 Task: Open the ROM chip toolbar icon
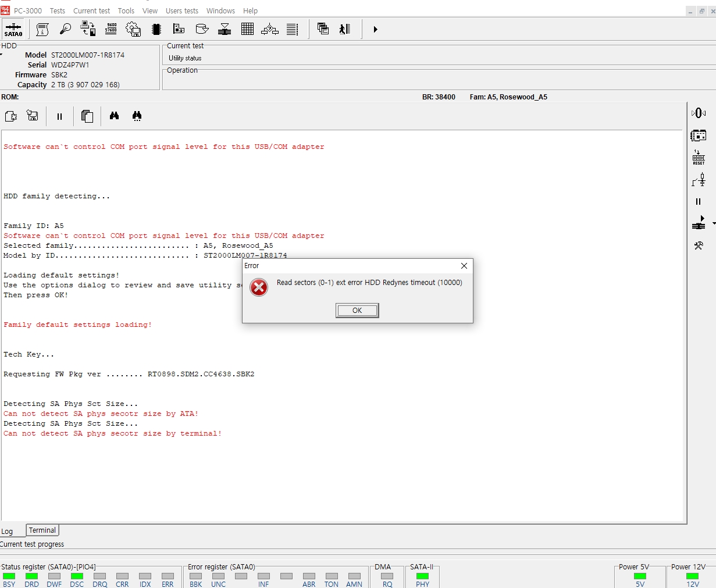[x=156, y=29]
